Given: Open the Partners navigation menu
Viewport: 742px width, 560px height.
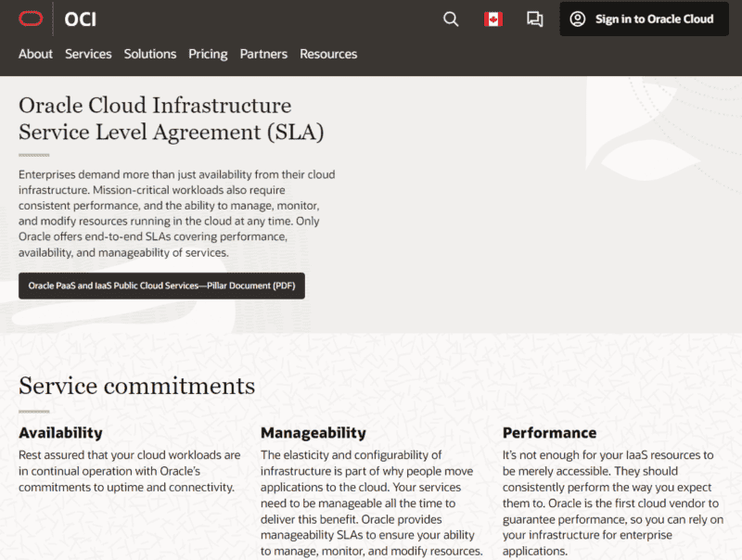Looking at the screenshot, I should point(263,54).
